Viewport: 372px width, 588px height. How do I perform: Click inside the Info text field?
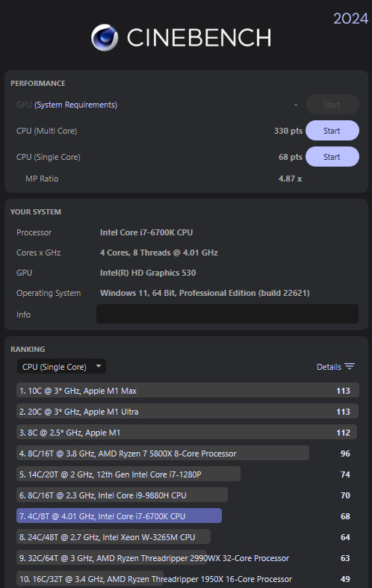point(227,314)
